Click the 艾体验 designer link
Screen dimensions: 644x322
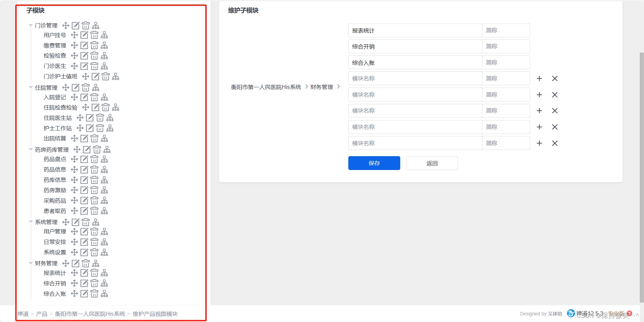click(555, 314)
